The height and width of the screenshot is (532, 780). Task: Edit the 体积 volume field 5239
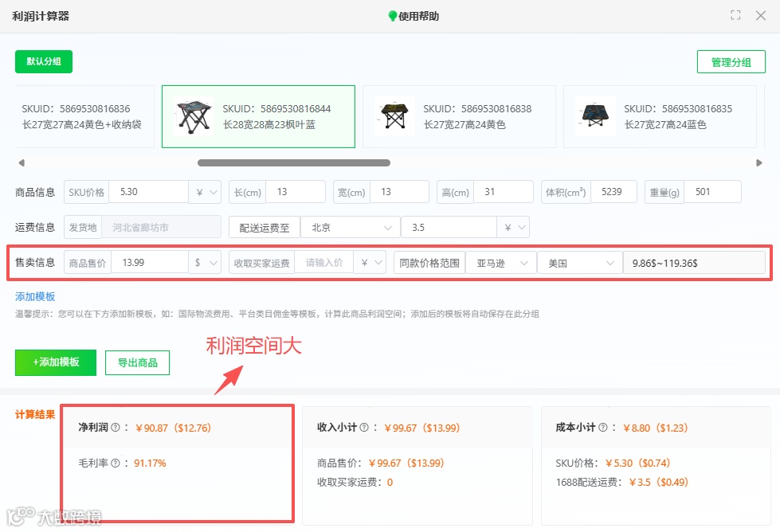click(x=613, y=192)
